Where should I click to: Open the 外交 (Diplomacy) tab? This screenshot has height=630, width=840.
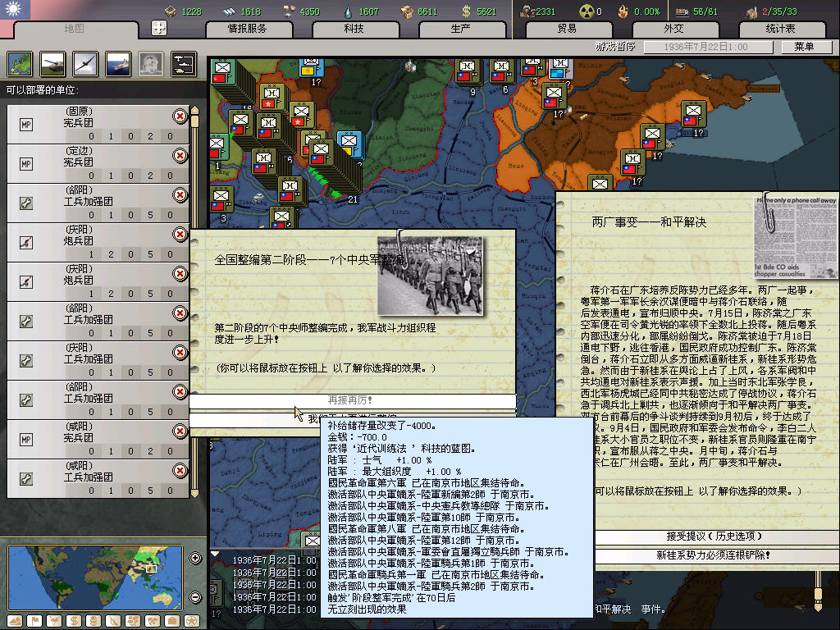click(673, 29)
